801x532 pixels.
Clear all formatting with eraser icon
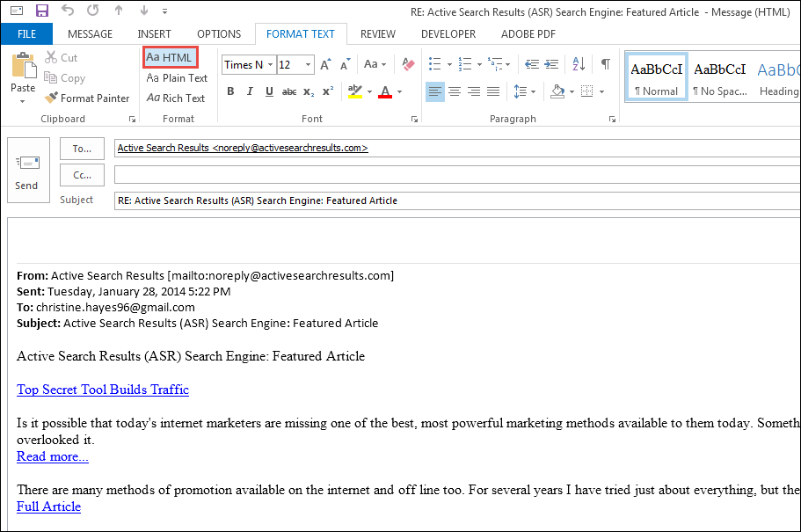pos(408,64)
